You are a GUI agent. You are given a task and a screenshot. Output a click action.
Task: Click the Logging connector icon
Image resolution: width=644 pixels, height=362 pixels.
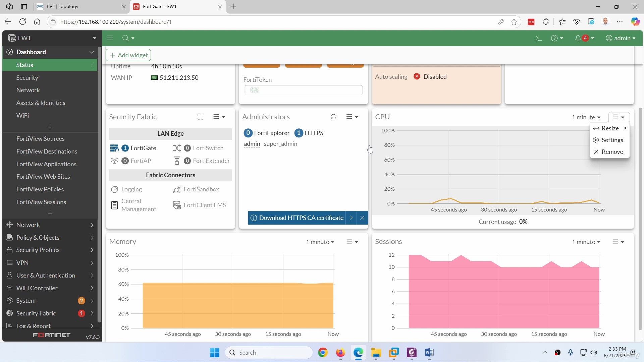tap(114, 189)
